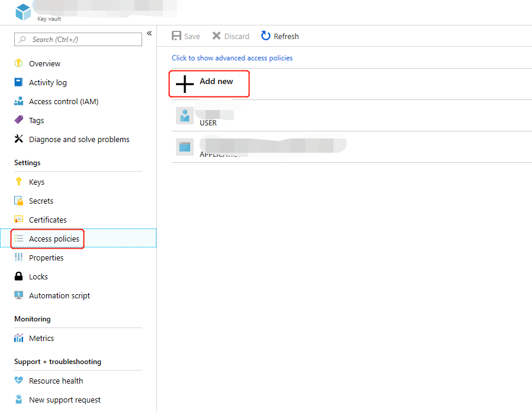Collapse the sidebar with double-chevron button
The width and height of the screenshot is (532, 412).
[x=149, y=33]
